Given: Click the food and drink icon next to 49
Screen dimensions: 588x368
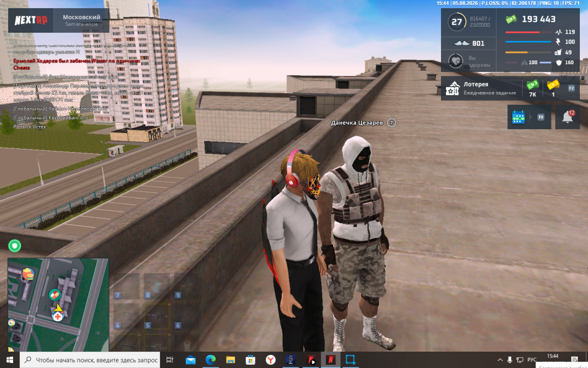Looking at the screenshot, I should [x=558, y=52].
